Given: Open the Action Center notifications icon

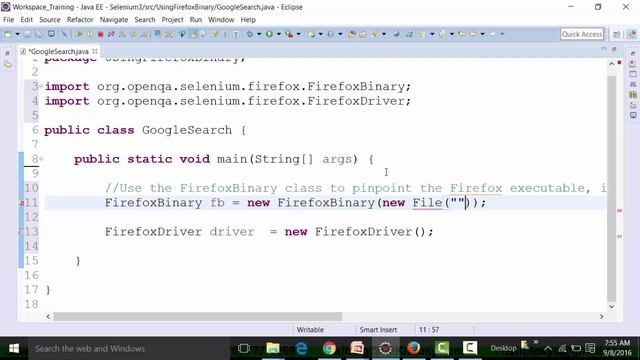Looking at the screenshot, I should click(590, 348).
